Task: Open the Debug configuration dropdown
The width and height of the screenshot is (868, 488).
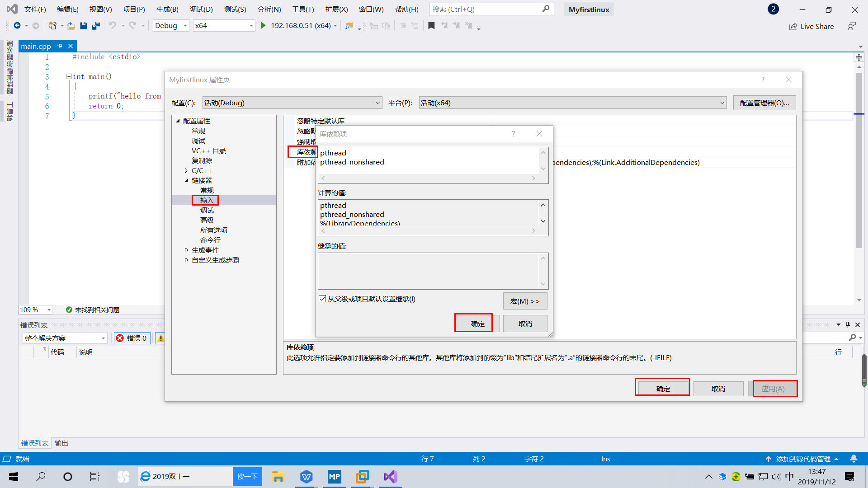Action: click(171, 26)
